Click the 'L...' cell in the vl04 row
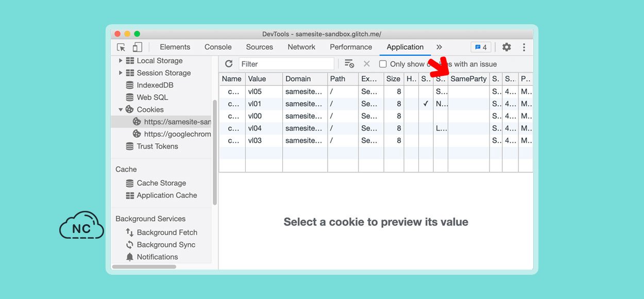Image resolution: width=644 pixels, height=299 pixels. coord(441,128)
